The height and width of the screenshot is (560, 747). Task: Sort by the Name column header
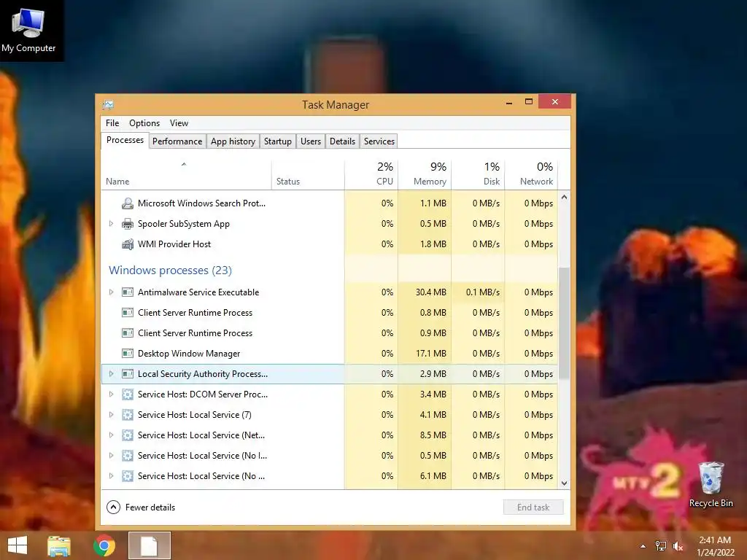coord(186,174)
